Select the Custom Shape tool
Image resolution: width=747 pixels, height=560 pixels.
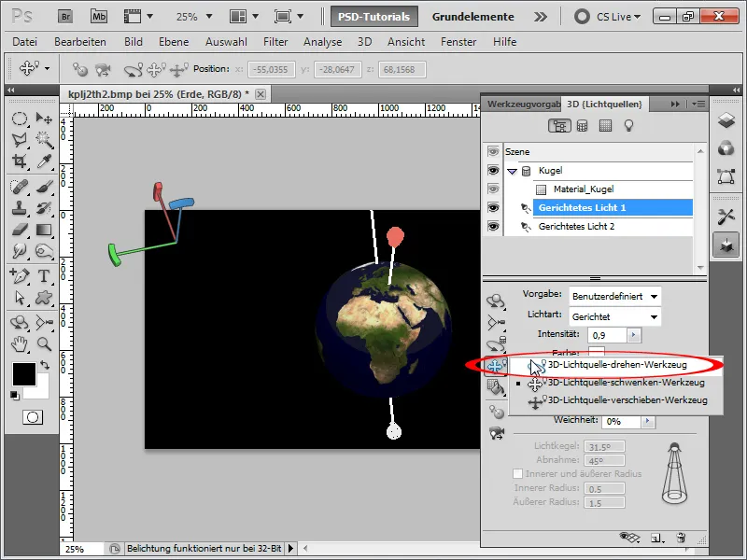[x=44, y=298]
